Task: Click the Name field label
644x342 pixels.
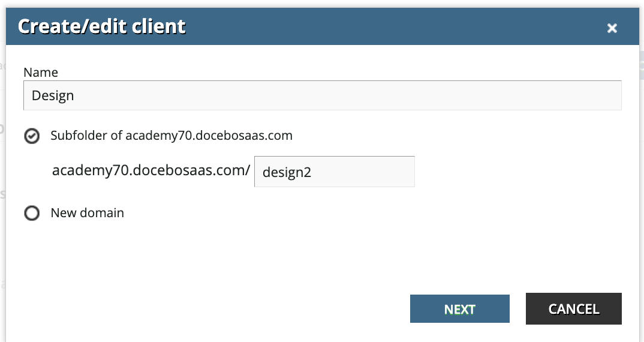Action: [41, 73]
